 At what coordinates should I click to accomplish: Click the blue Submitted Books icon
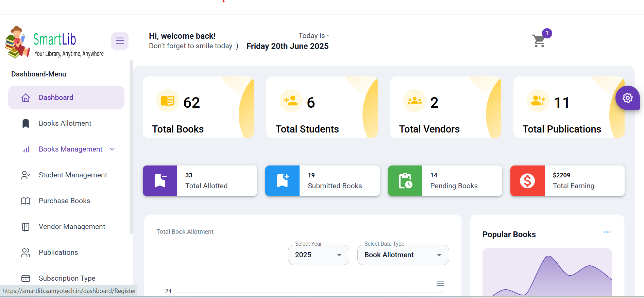(x=282, y=181)
